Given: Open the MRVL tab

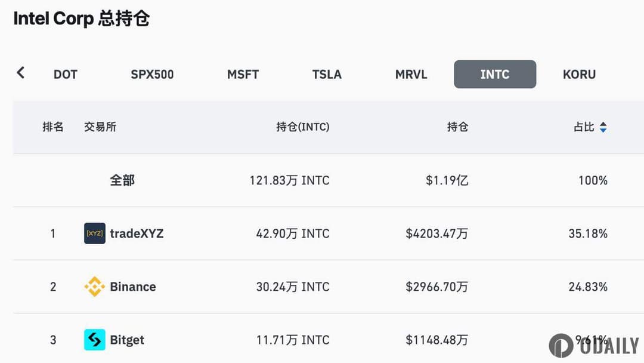Looking at the screenshot, I should point(411,75).
